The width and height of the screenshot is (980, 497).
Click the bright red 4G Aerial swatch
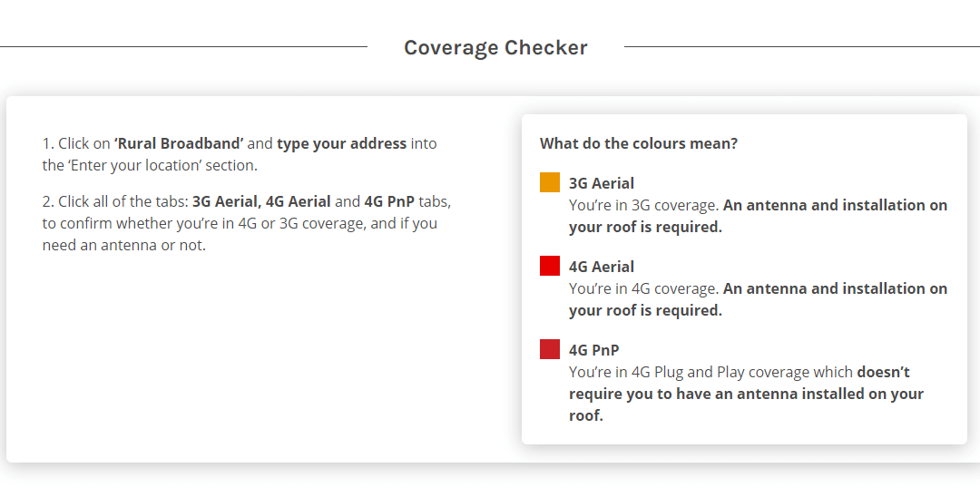549,266
